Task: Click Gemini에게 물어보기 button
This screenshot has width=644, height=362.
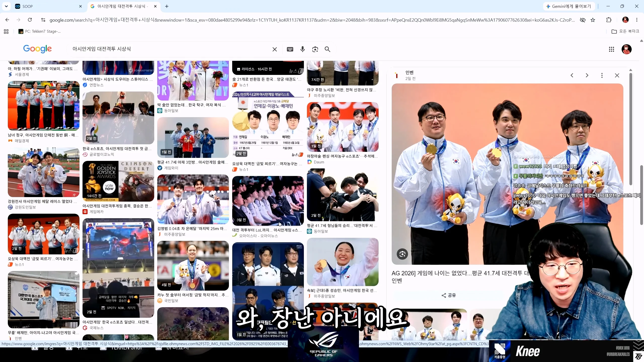Action: tap(569, 6)
